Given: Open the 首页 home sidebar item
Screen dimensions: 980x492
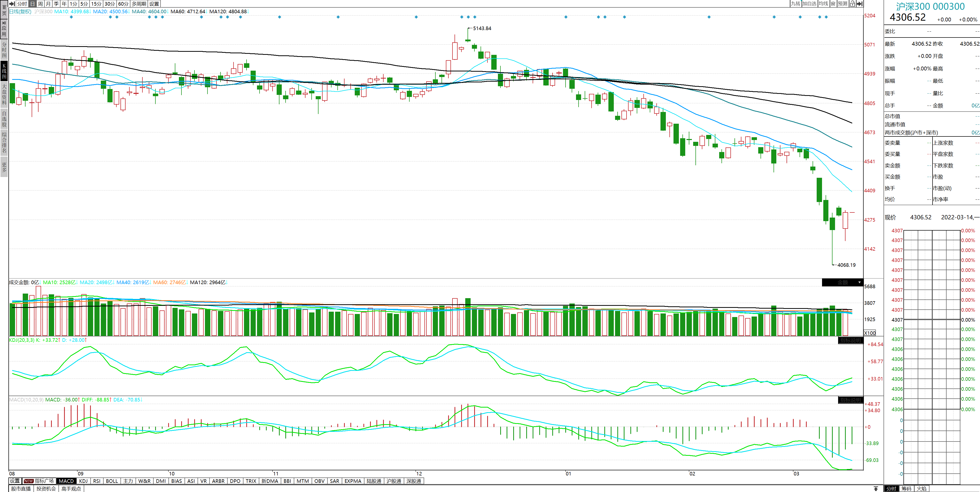Looking at the screenshot, I should 4,10.
